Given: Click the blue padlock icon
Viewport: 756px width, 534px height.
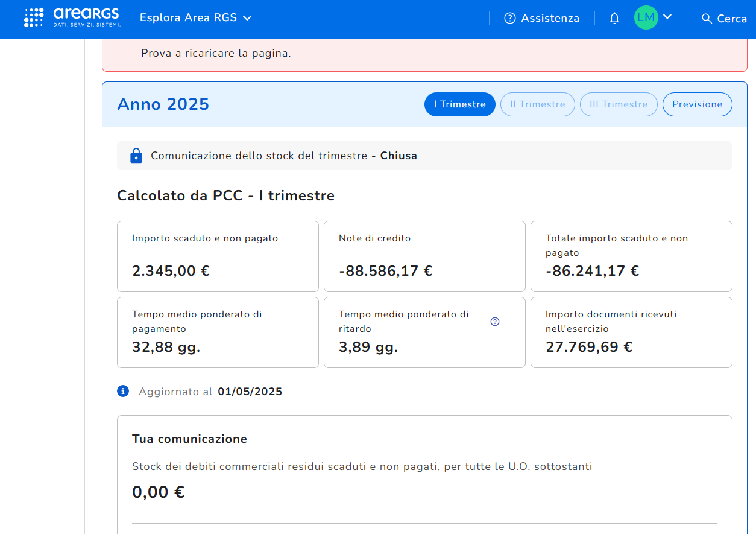Looking at the screenshot, I should click(136, 156).
